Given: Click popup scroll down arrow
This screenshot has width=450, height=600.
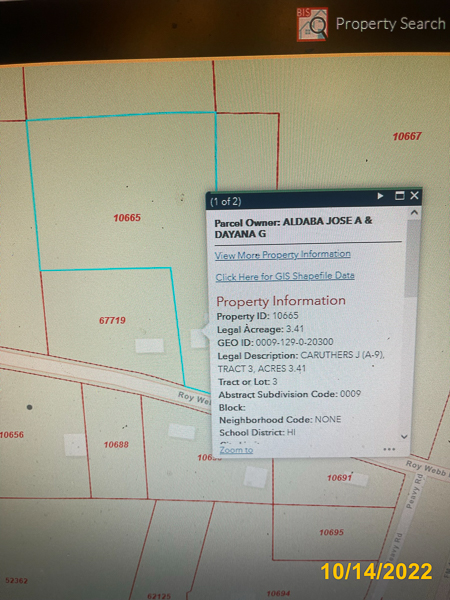Looking at the screenshot, I should [404, 436].
